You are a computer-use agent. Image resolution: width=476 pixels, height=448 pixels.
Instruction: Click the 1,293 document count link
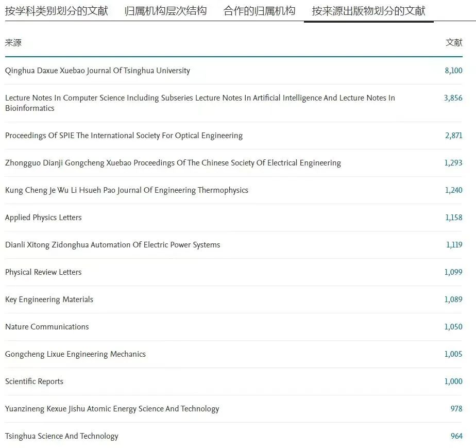pyautogui.click(x=453, y=163)
